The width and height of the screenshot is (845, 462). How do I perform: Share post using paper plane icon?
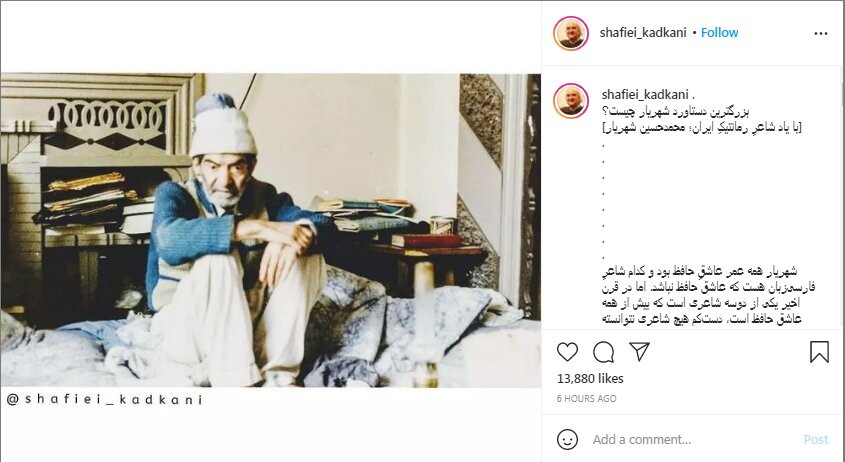639,351
